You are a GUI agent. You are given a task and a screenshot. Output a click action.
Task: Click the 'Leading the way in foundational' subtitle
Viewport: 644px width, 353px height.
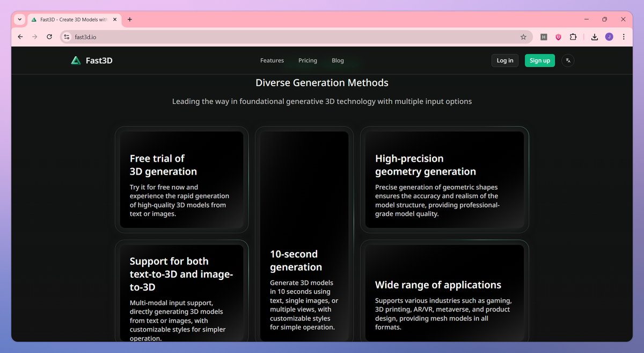(x=322, y=101)
